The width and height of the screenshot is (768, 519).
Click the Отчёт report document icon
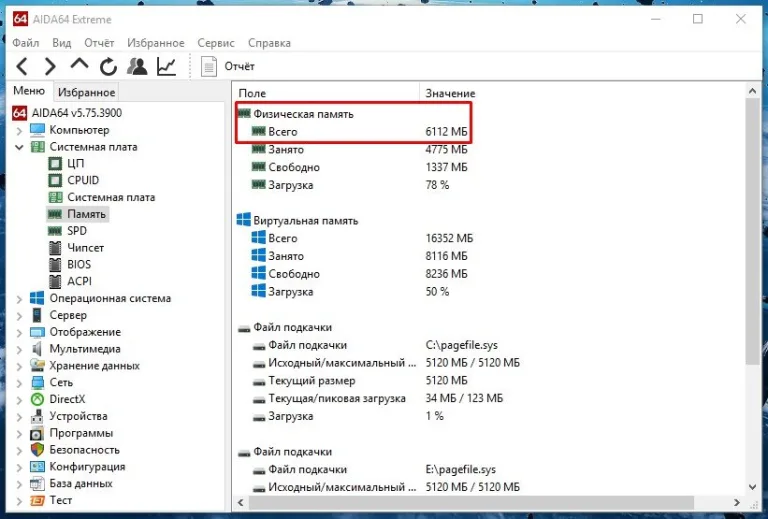click(x=209, y=66)
